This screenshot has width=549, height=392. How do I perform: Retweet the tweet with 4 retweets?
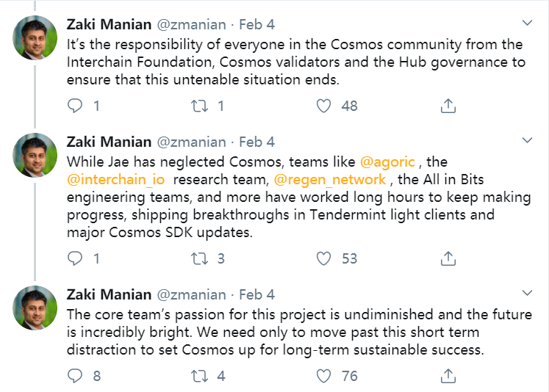[x=200, y=376]
